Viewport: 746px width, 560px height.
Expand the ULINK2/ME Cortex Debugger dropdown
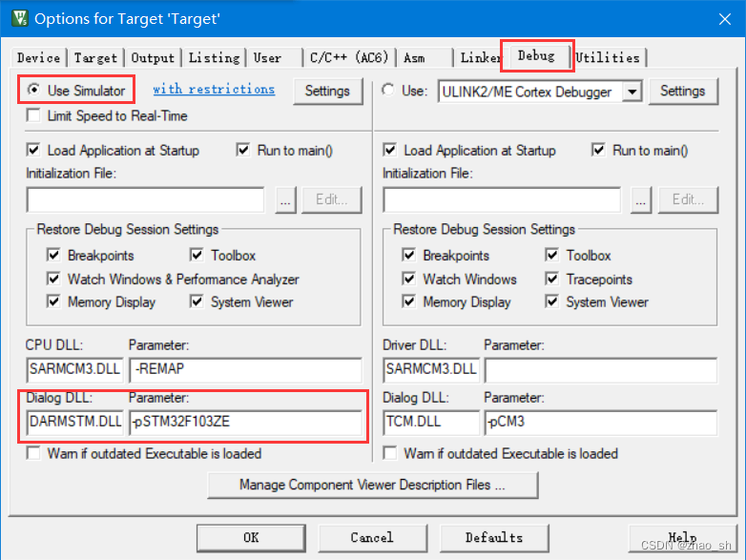click(632, 92)
